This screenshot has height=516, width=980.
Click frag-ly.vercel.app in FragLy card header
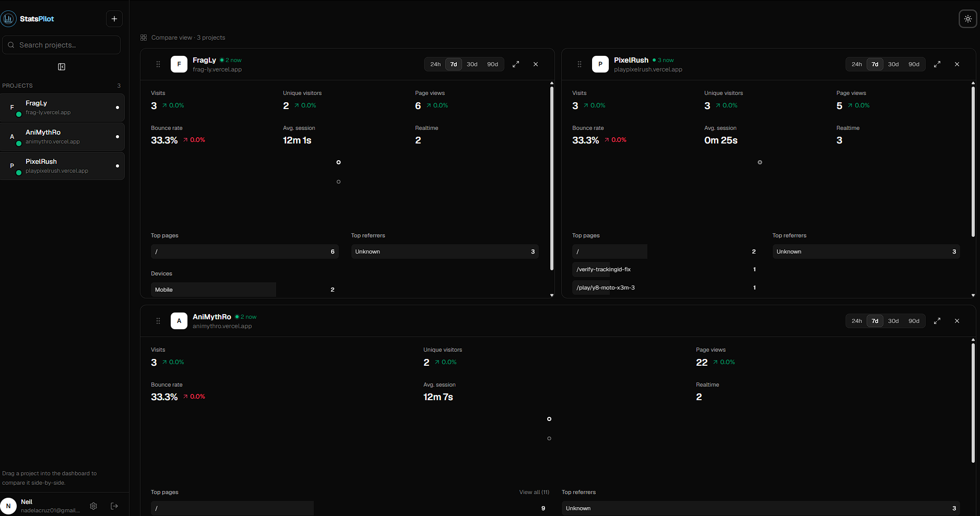point(217,69)
